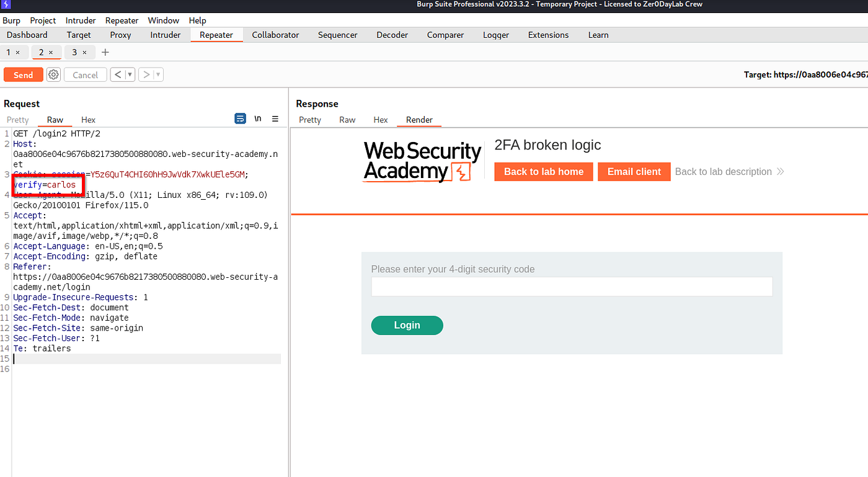Switch to the Dashboard tab
Image resolution: width=868 pixels, height=477 pixels.
click(27, 35)
